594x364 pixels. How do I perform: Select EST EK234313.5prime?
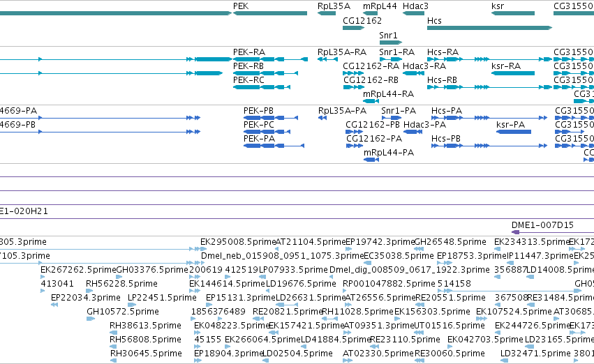pyautogui.click(x=498, y=249)
